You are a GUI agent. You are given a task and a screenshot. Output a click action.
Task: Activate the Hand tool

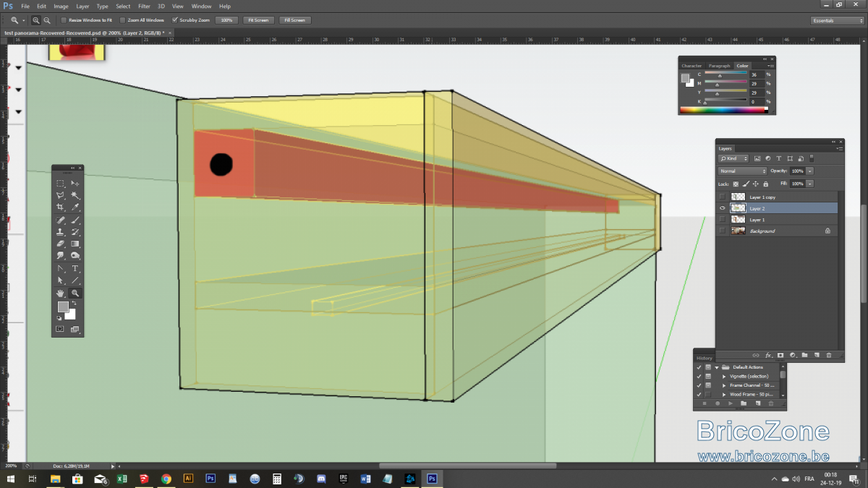(61, 293)
